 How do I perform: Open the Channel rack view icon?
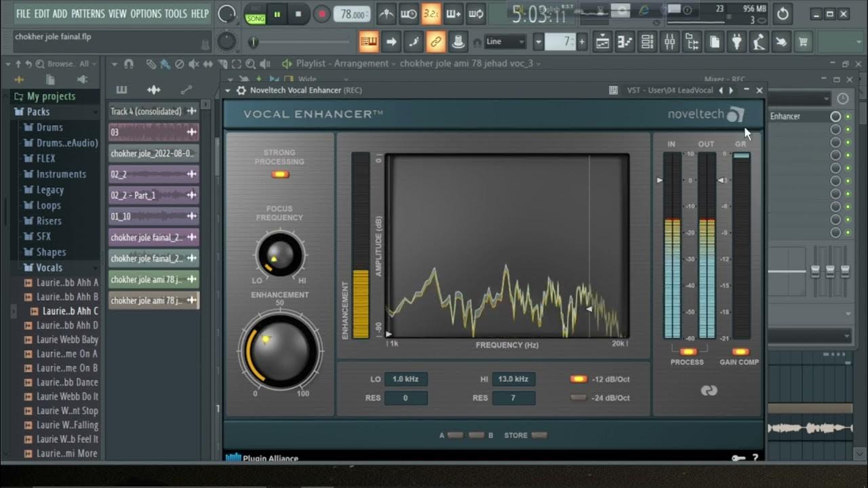pos(648,42)
